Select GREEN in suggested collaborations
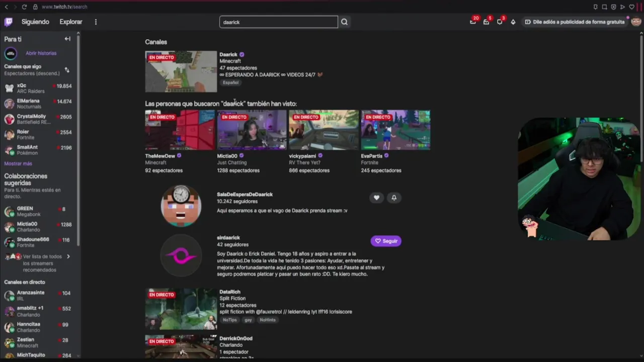The image size is (644, 362). [38, 212]
